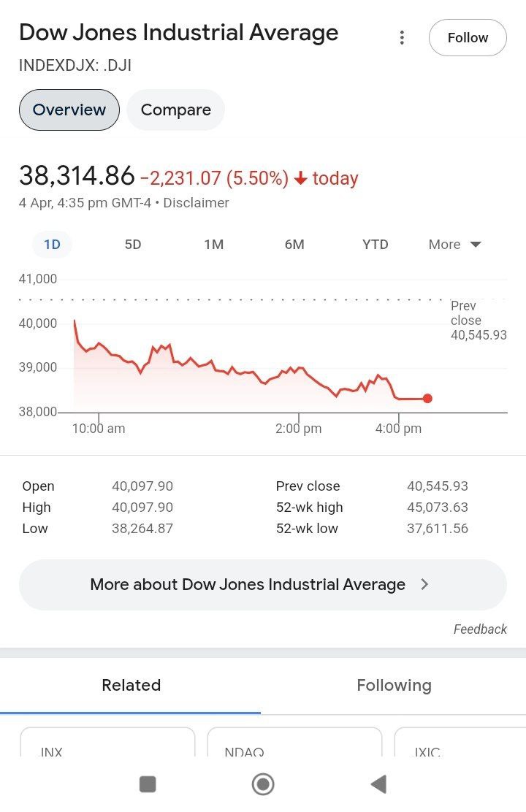Click the chevron beside More about Dow Jones
Screen dimensions: 526x812
tap(425, 584)
